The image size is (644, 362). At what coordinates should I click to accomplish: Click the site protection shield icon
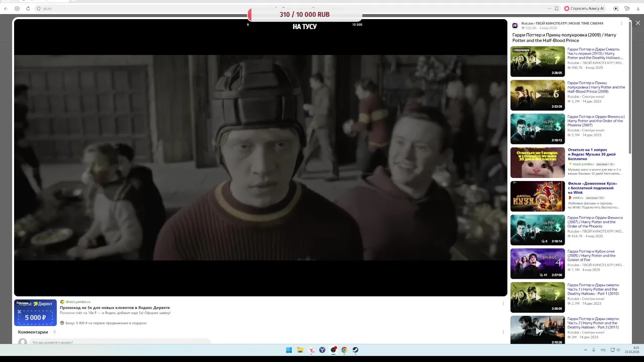click(39, 9)
